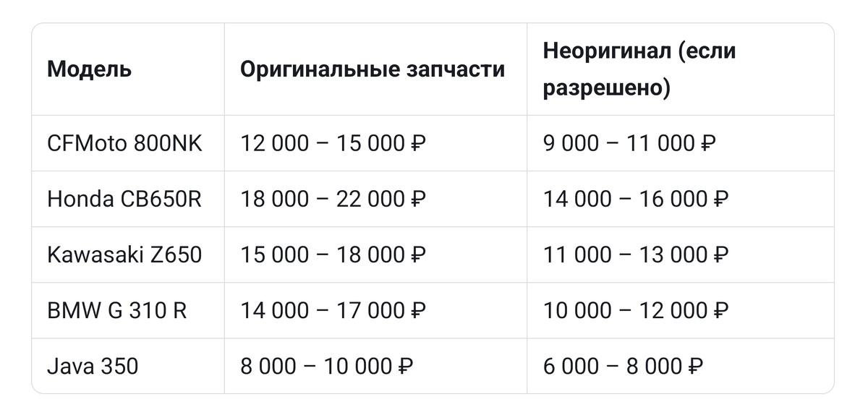This screenshot has height=415, width=868.
Task: Click the BMW G 310 R cell
Action: [117, 310]
